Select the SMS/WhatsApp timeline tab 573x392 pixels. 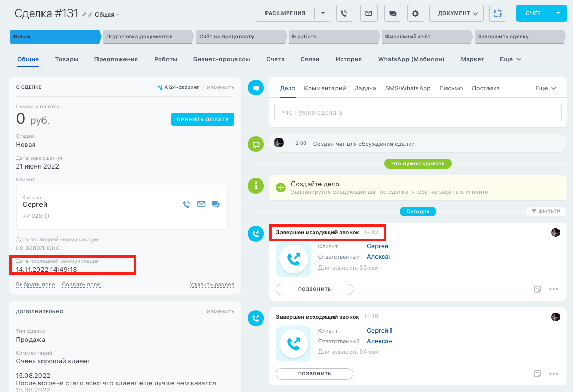tap(408, 88)
